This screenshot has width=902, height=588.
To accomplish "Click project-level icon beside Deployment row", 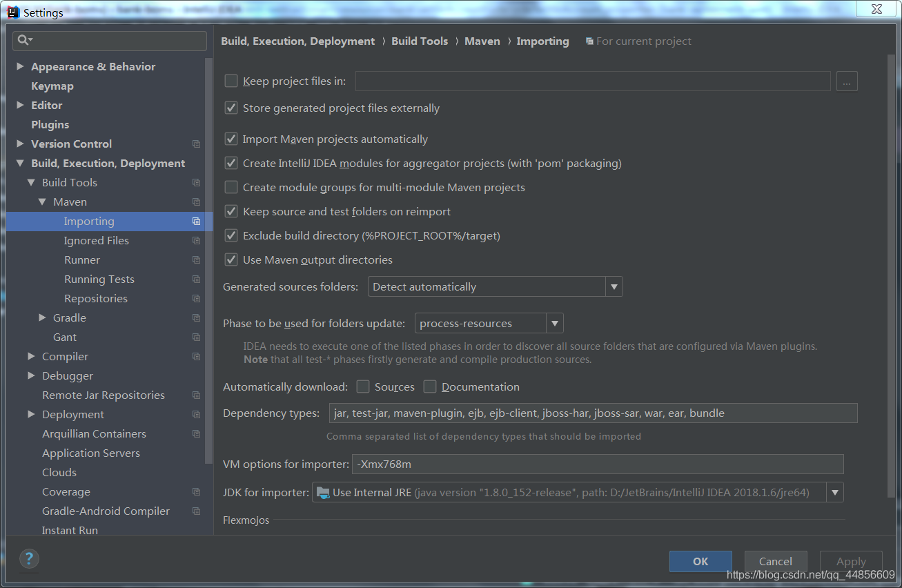I will pos(196,415).
